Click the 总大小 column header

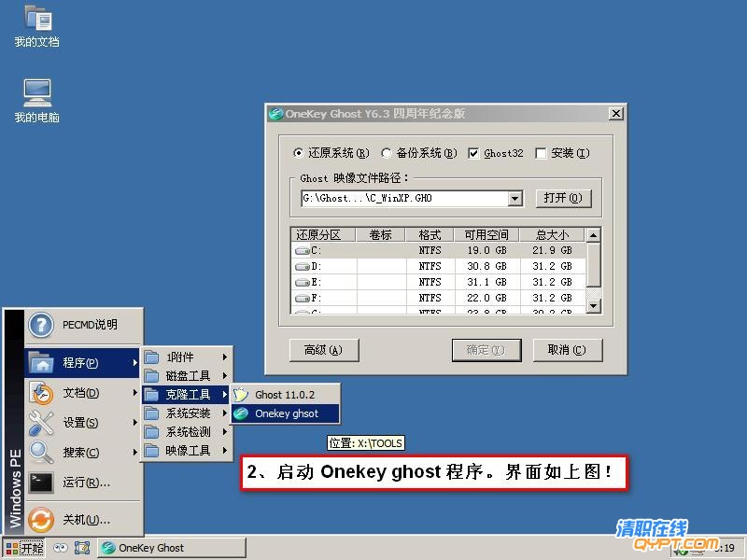coord(552,235)
